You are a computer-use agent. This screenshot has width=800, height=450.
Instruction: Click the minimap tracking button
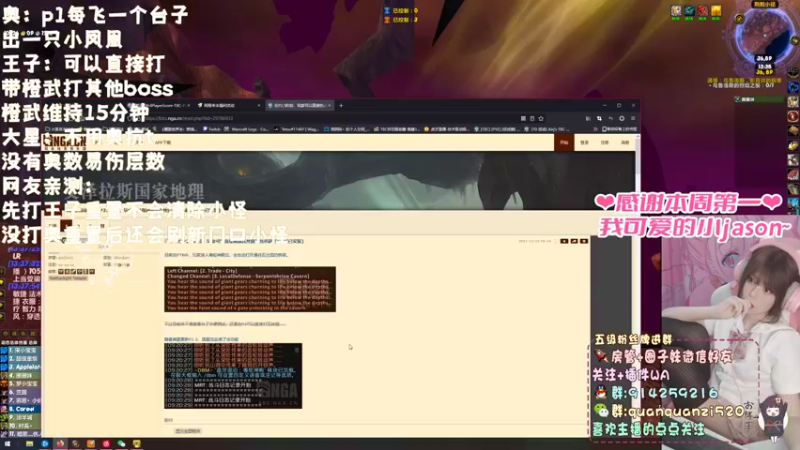pyautogui.click(x=739, y=19)
